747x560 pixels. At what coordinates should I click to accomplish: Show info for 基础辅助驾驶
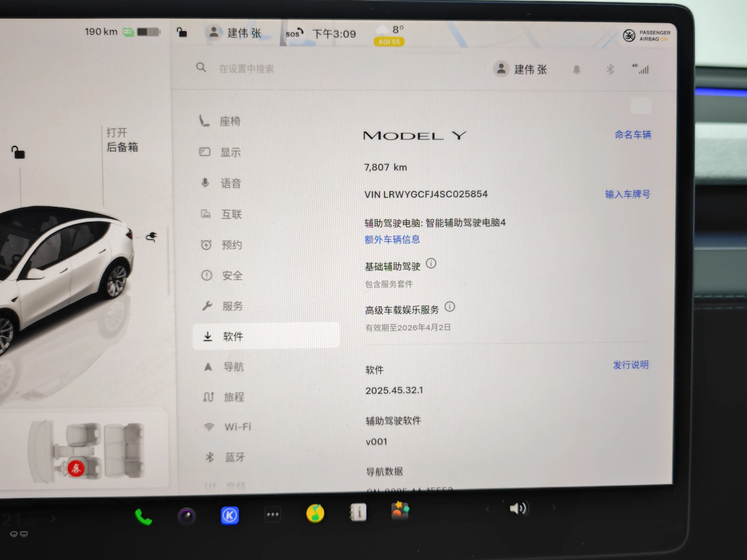click(431, 263)
